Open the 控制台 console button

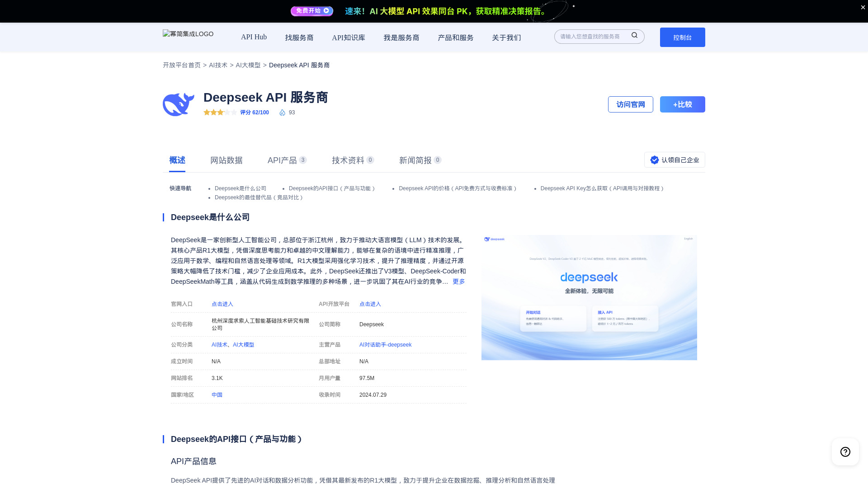click(683, 37)
